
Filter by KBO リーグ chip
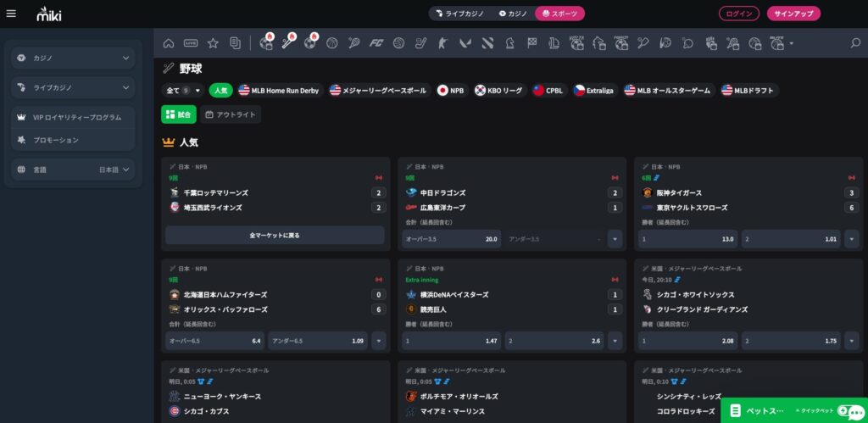click(x=498, y=90)
